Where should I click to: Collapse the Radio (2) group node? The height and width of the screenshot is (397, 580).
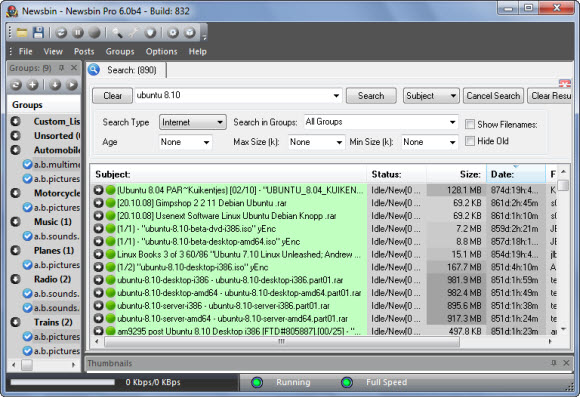(x=16, y=279)
